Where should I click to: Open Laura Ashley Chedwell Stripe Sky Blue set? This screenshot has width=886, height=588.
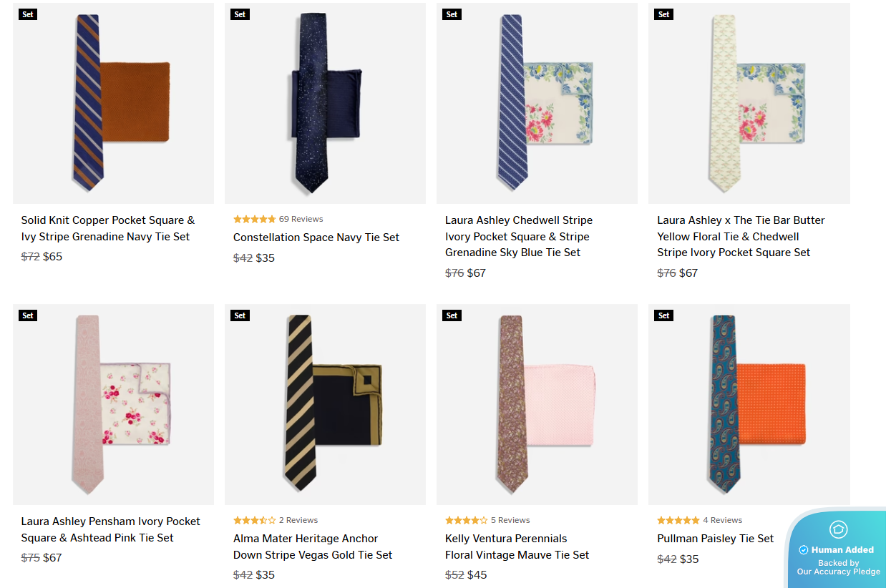click(519, 236)
